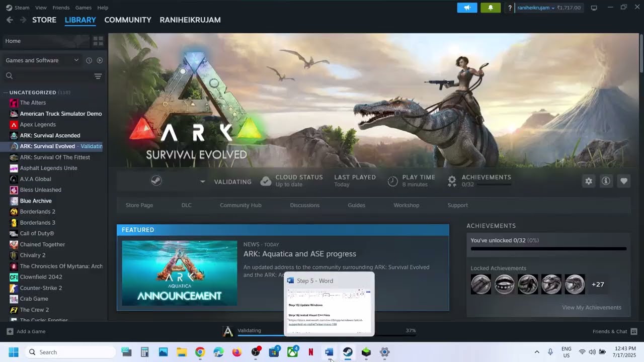Open advanced filters icon beside library search
Image resolution: width=644 pixels, height=362 pixels.
click(x=98, y=76)
